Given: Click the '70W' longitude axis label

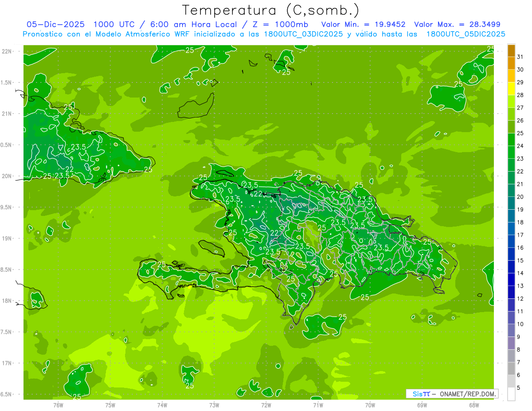Looking at the screenshot, I should coord(370,405).
